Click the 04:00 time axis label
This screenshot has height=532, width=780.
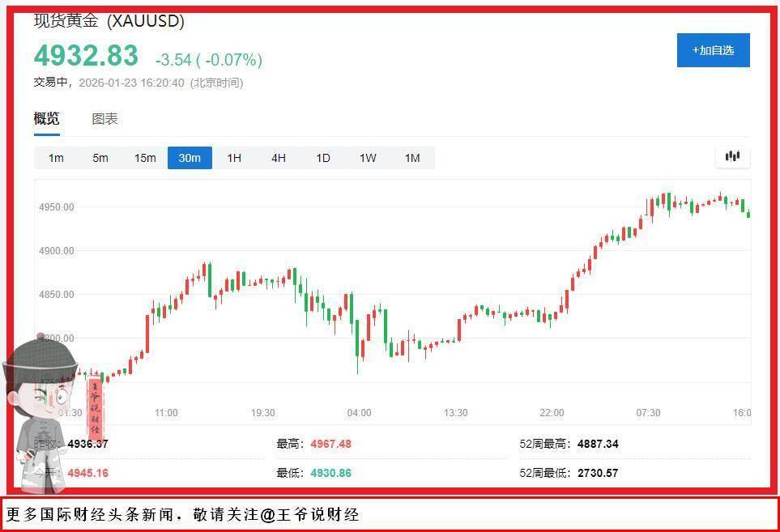pos(359,413)
